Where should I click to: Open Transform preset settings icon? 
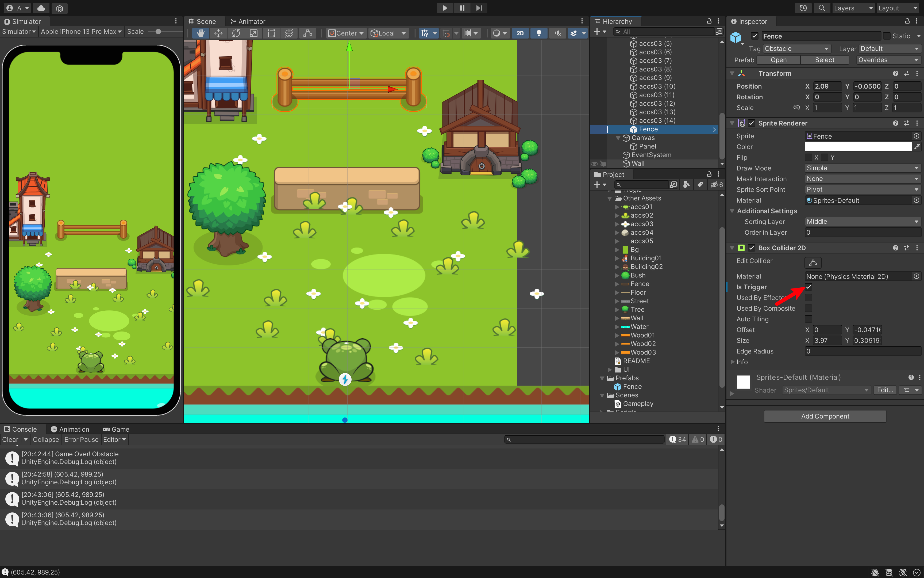(906, 73)
